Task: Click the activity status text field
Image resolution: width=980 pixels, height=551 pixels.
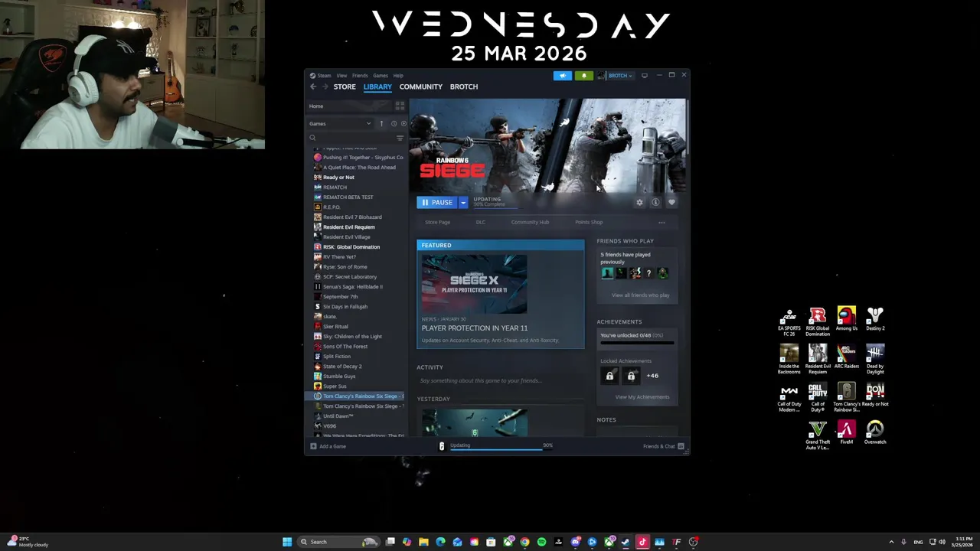Action: [x=501, y=381]
